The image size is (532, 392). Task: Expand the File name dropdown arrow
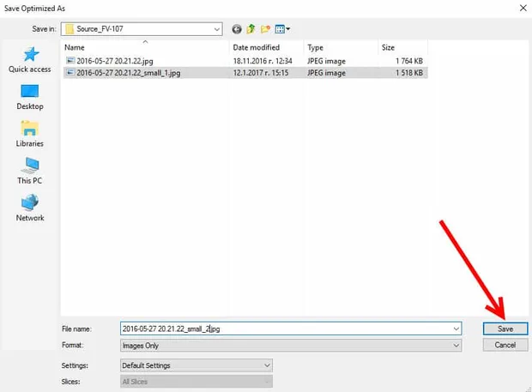(x=456, y=329)
